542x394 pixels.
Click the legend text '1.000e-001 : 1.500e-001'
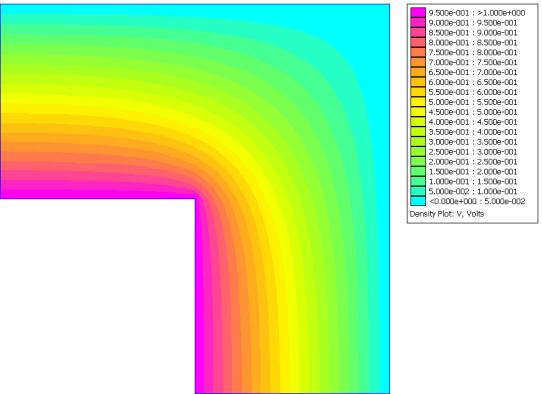point(473,182)
